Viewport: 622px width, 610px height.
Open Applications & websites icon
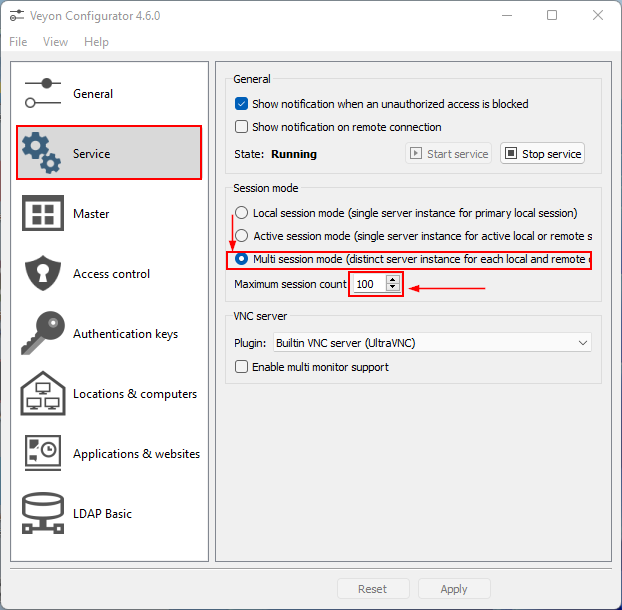pos(43,454)
